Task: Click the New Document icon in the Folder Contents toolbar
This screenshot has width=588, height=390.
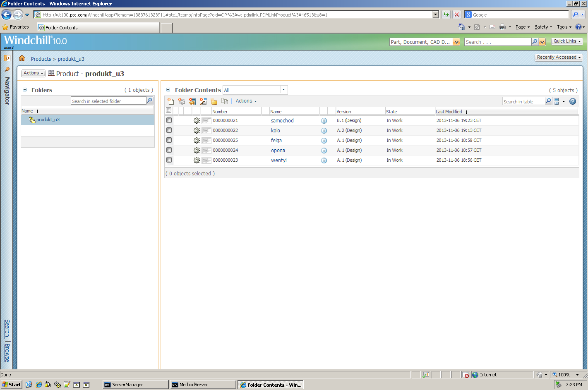Action: tap(171, 101)
